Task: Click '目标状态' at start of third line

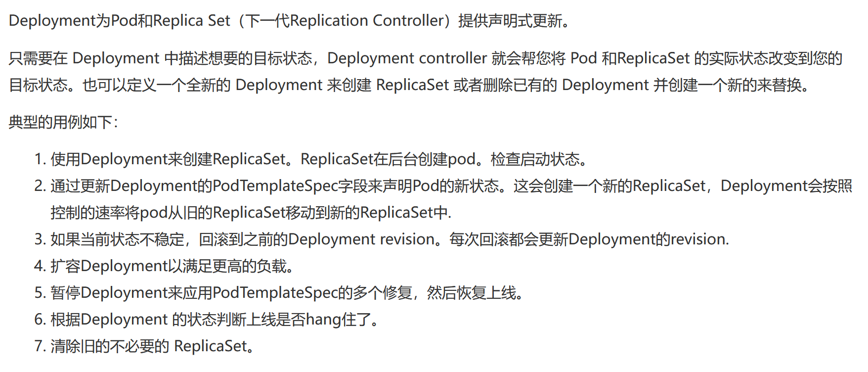Action: [39, 85]
